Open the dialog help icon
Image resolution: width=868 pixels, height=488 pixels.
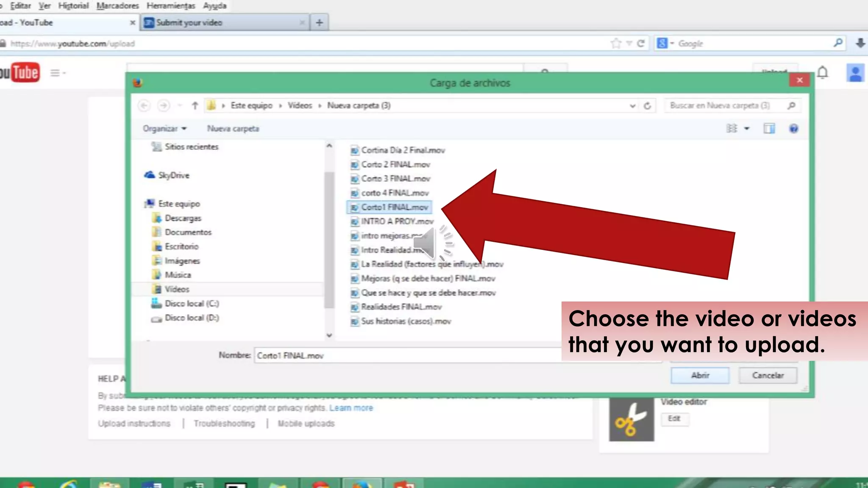tap(793, 128)
